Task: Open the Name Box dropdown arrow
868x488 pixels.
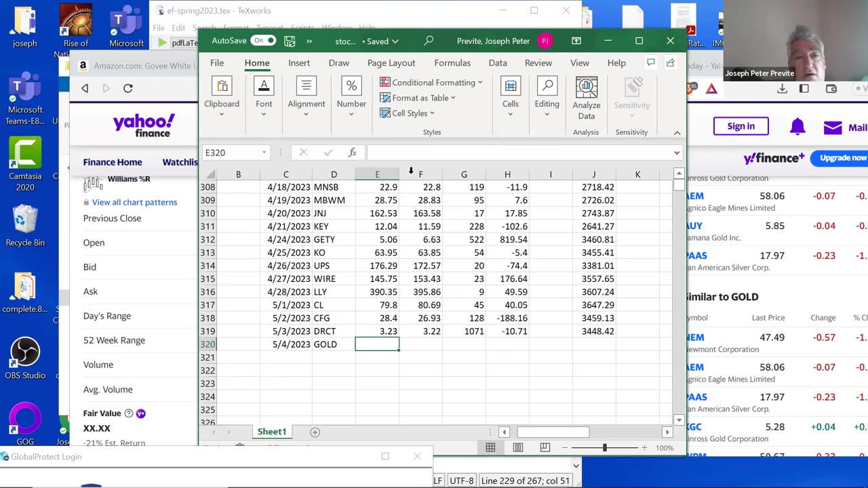Action: pyautogui.click(x=264, y=152)
